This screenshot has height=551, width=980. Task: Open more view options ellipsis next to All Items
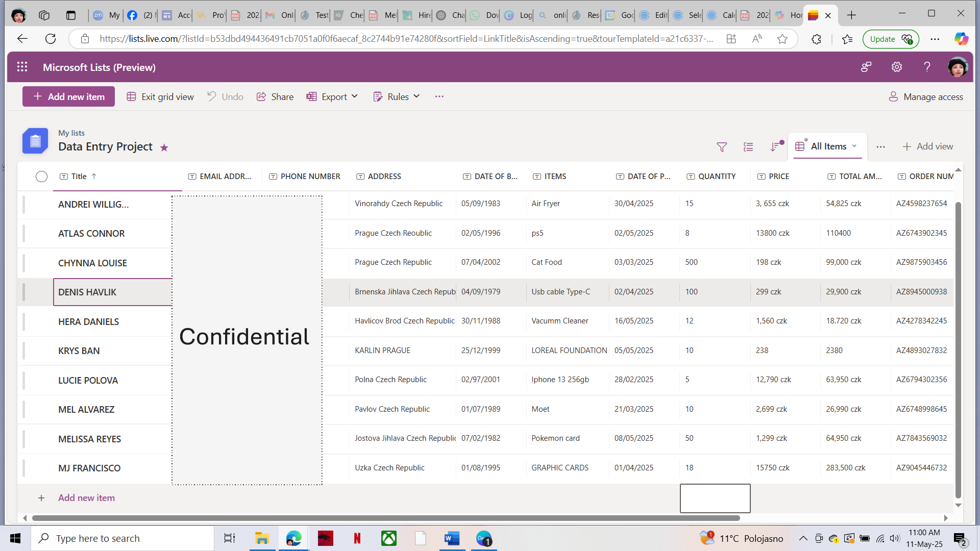pos(880,147)
